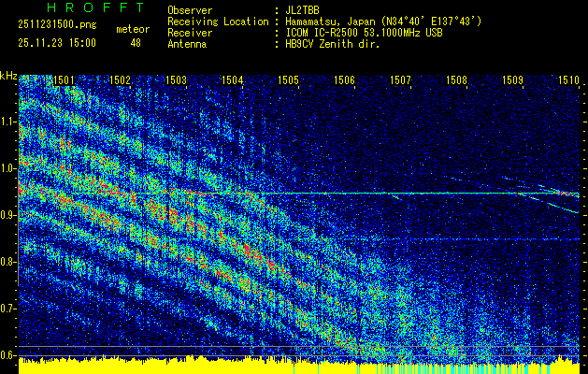Select the observer callsign JL2TBB

303,9
